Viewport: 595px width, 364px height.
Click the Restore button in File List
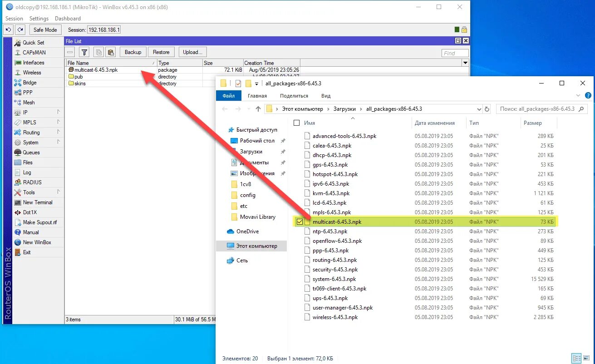tap(161, 52)
